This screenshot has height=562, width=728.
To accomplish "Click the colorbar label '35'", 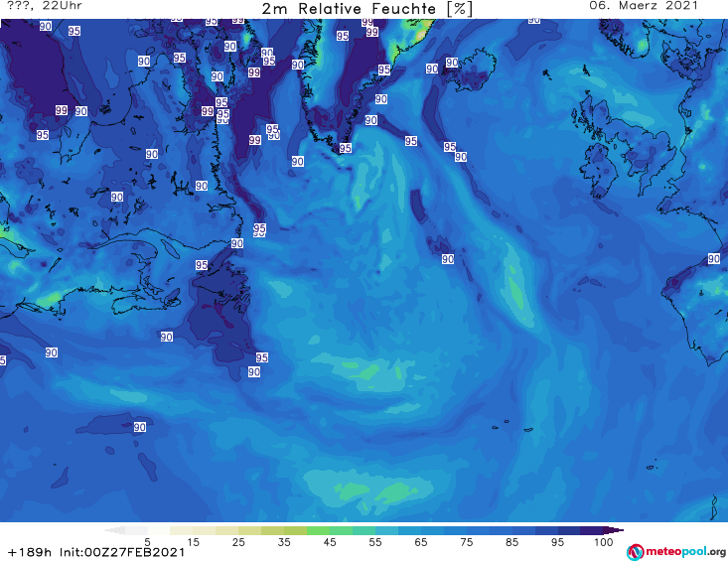I will pyautogui.click(x=284, y=542).
